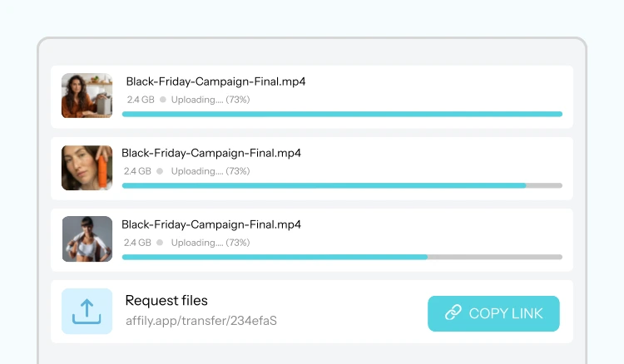
Task: Open thumbnail of woman holding orange bottle
Action: 87,167
